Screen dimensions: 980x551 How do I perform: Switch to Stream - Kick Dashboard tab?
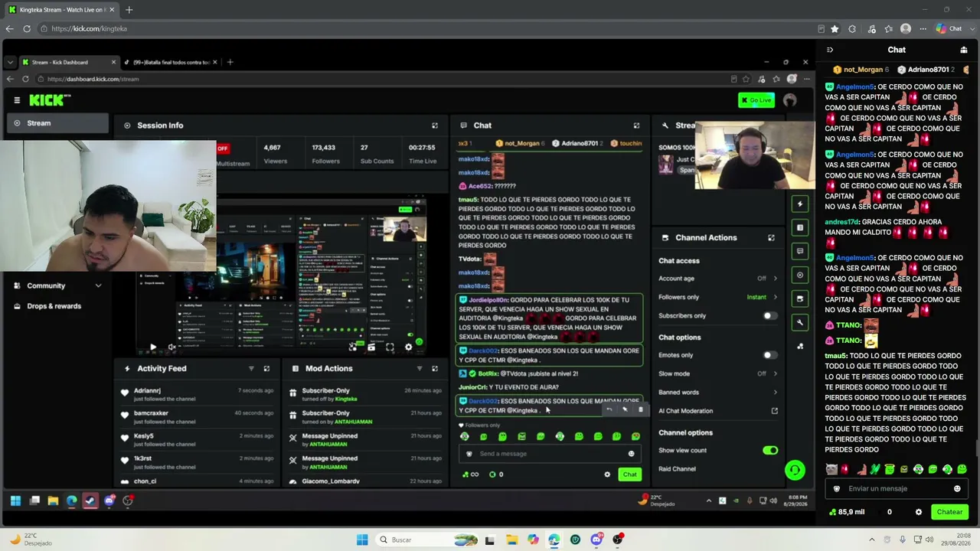pyautogui.click(x=69, y=62)
